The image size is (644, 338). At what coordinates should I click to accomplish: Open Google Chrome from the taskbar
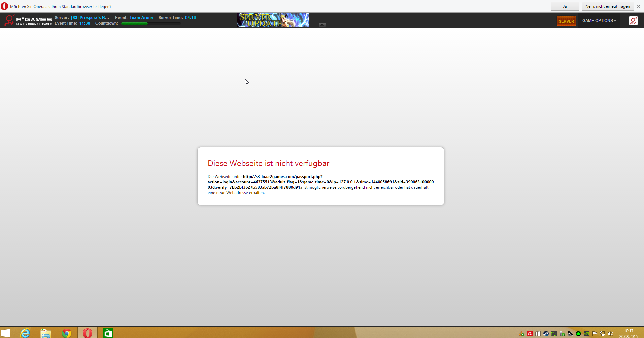67,333
